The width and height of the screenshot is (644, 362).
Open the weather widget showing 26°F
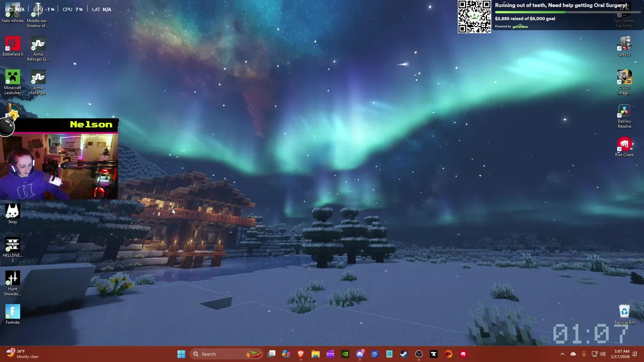[22, 354]
